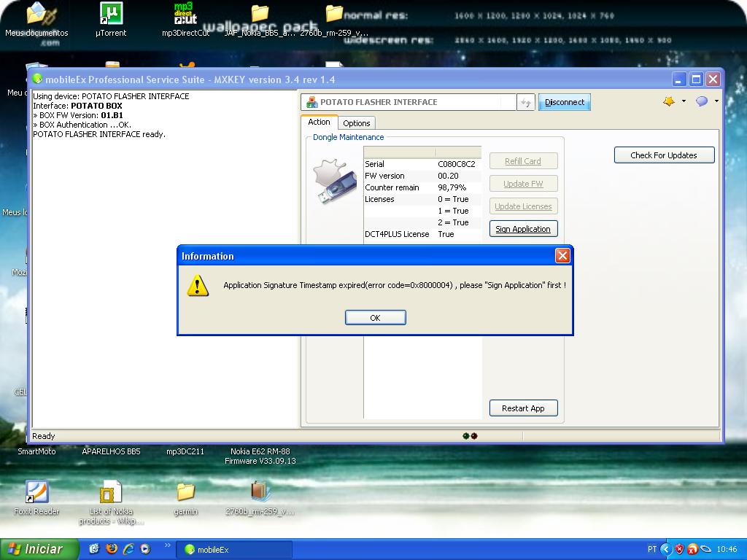
Task: Click the mobileEx title bar app icon
Action: click(x=37, y=79)
